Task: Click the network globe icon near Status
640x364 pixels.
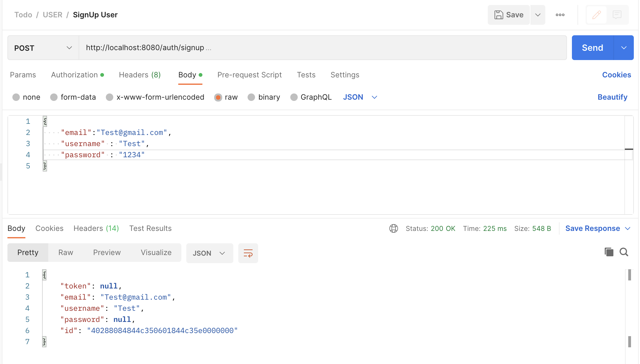Action: point(393,228)
